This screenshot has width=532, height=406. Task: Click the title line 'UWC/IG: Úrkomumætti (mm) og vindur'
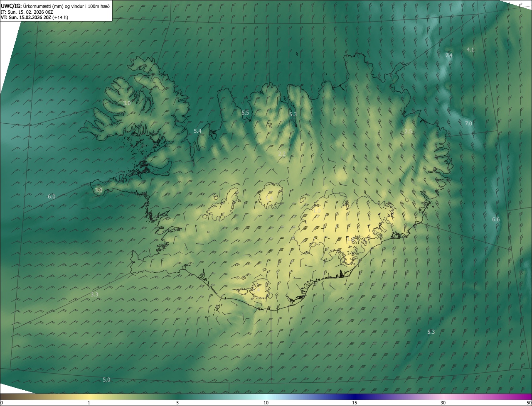(56, 6)
